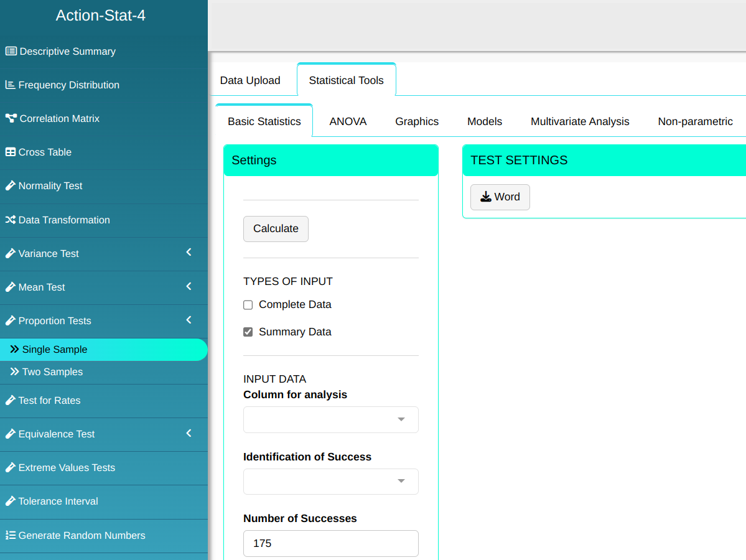Click the Cross Table grid icon

pos(11,152)
